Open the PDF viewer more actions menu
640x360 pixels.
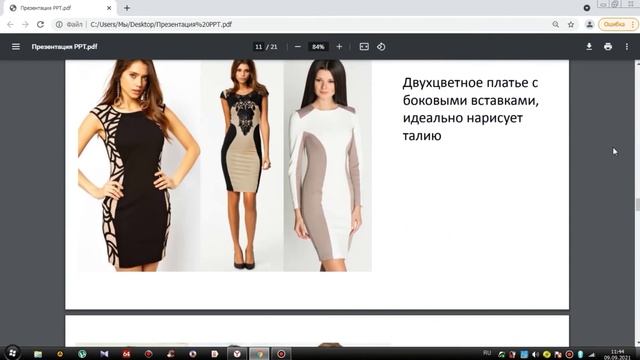coord(627,47)
